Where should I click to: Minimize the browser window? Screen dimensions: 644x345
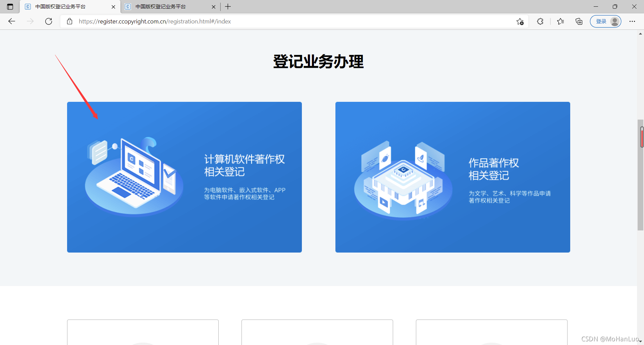coord(596,7)
